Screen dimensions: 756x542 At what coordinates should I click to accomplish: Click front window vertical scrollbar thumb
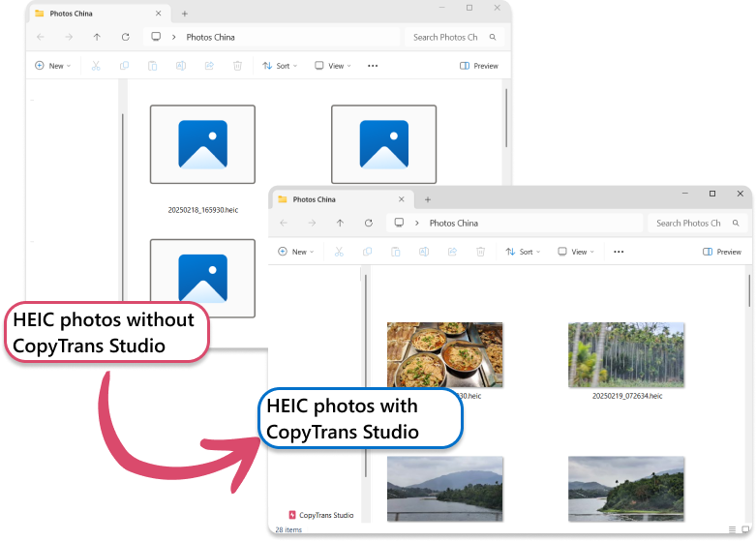pos(749,290)
